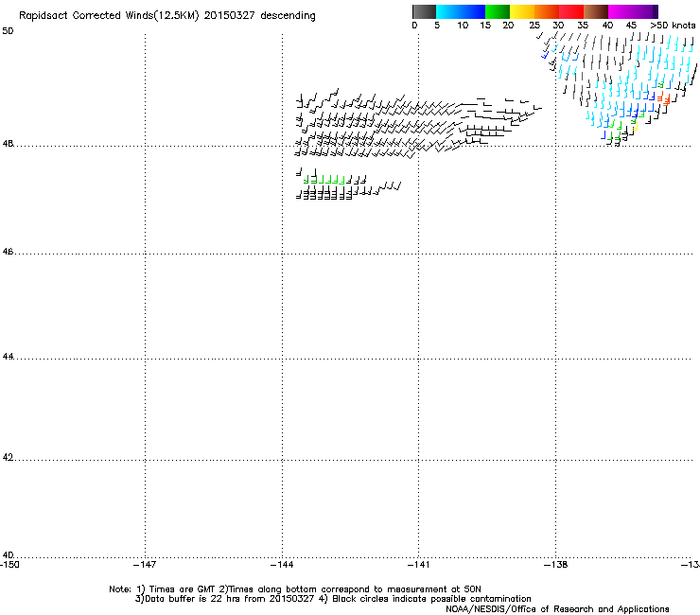Image resolution: width=700 pixels, height=615 pixels.
Task: Click the '>50 knots' legend label
Action: [673, 26]
